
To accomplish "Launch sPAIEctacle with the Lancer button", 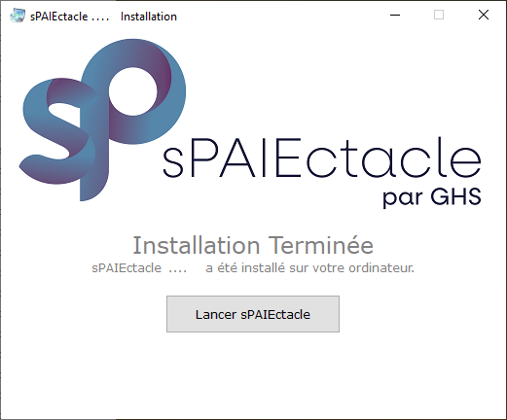I will pos(253,314).
